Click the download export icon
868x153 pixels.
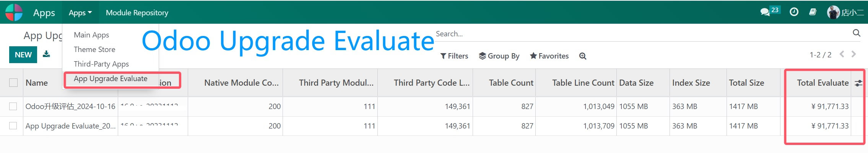pos(46,54)
